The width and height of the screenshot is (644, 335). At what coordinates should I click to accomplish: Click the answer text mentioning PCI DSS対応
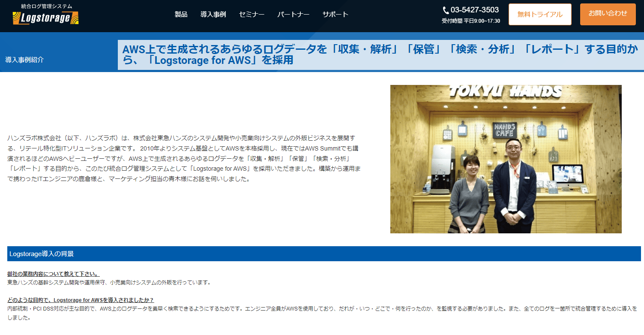(322, 313)
